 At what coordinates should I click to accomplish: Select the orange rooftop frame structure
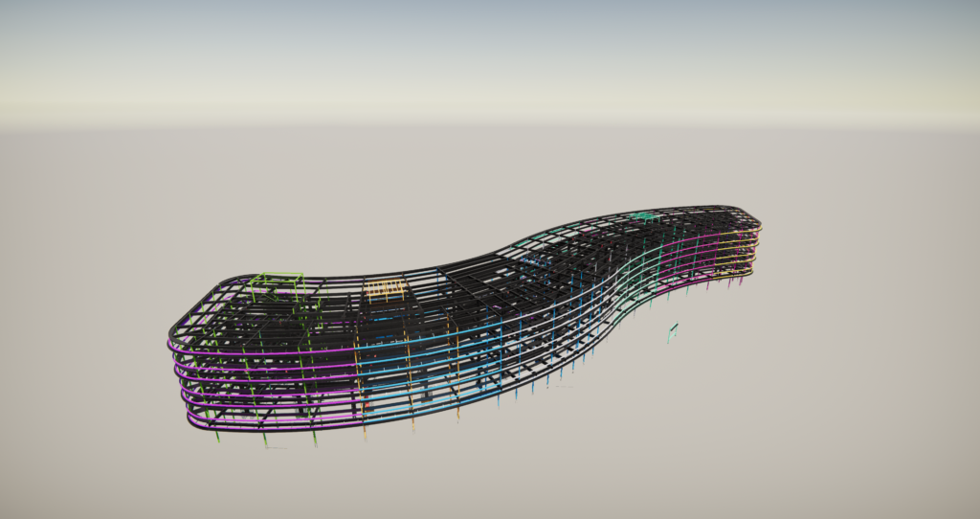click(387, 289)
